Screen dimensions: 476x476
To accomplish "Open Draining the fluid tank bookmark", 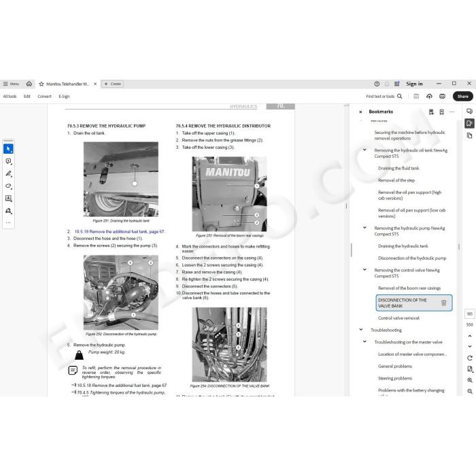I will coord(398,168).
